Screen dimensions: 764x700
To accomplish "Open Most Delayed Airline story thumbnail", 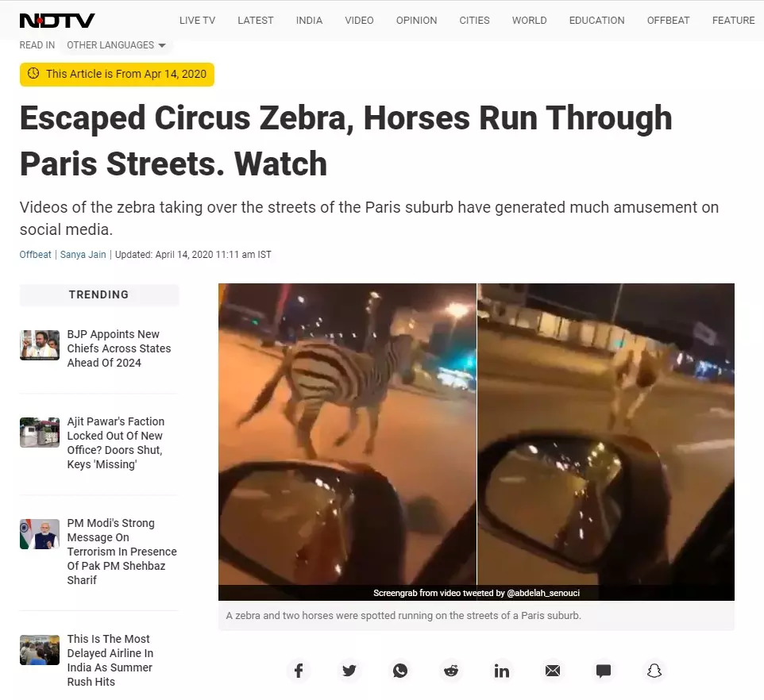I will coord(40,650).
